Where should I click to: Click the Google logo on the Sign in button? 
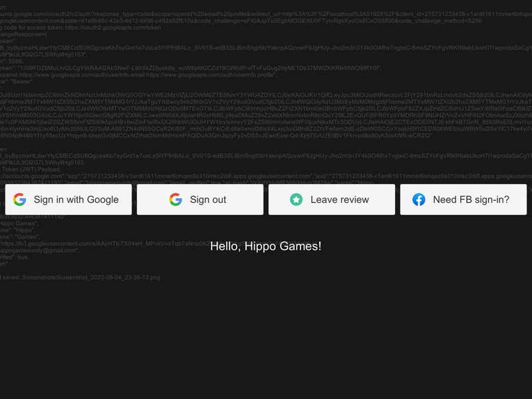[x=20, y=199]
